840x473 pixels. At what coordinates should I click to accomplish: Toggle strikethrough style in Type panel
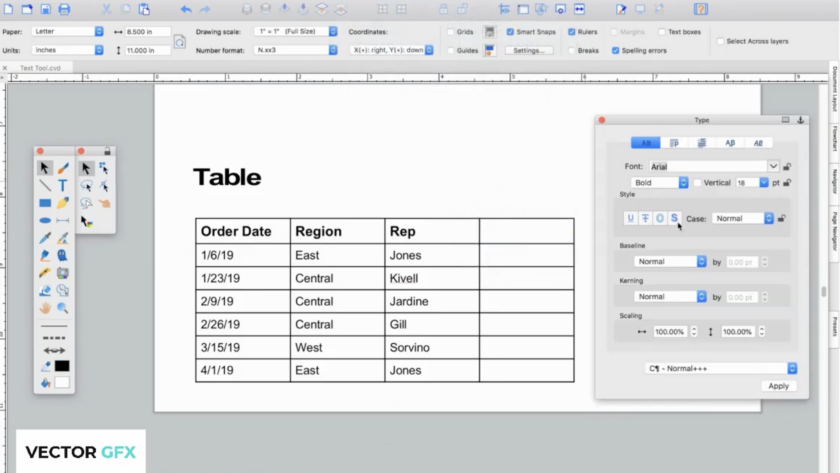tap(645, 218)
